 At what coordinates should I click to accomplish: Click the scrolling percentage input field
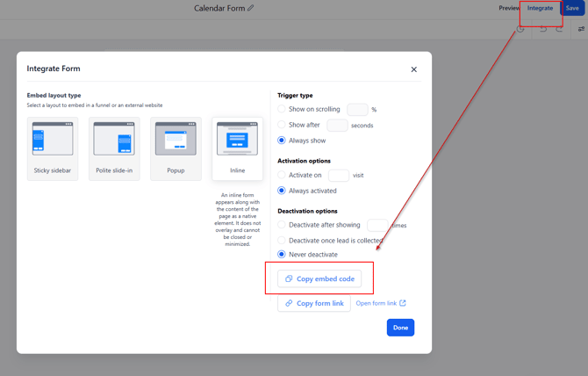pos(357,110)
